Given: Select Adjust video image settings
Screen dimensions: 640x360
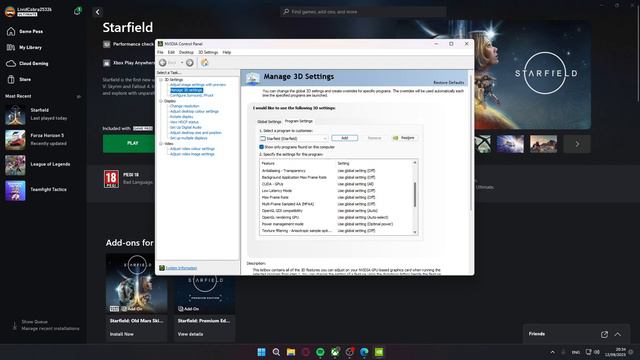Looking at the screenshot, I should point(192,154).
